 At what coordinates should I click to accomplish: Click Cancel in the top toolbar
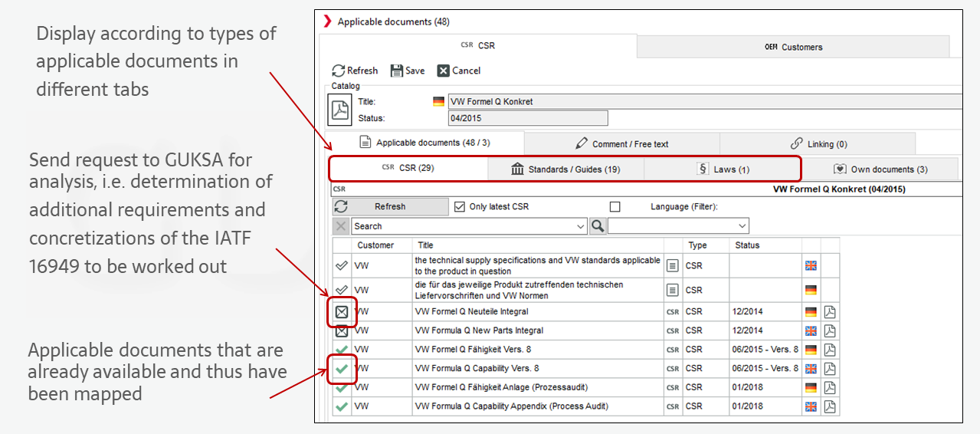click(458, 71)
